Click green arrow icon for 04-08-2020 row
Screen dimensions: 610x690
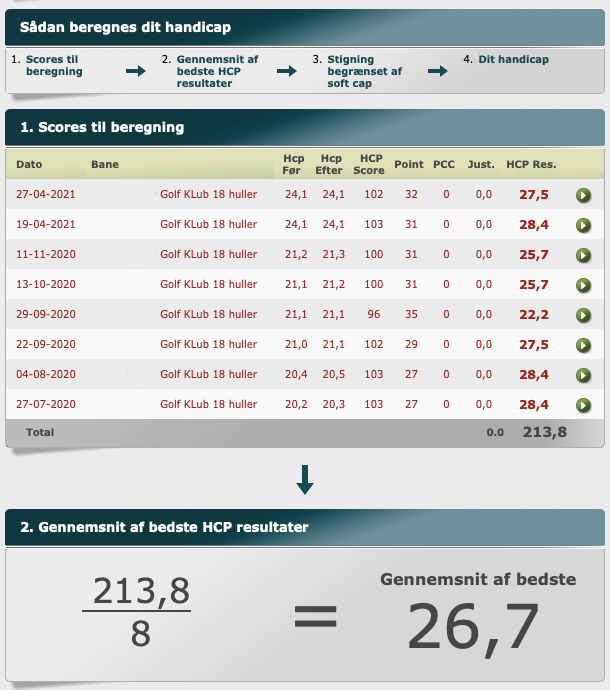(583, 375)
